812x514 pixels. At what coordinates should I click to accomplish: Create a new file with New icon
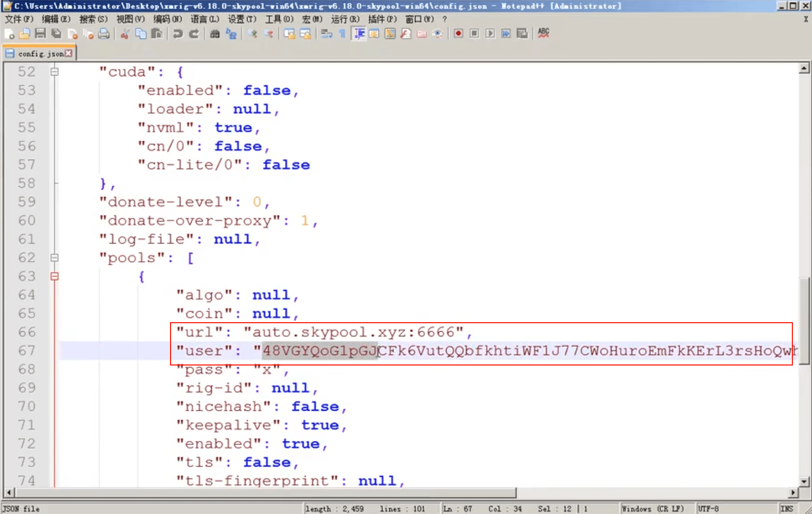pyautogui.click(x=9, y=34)
